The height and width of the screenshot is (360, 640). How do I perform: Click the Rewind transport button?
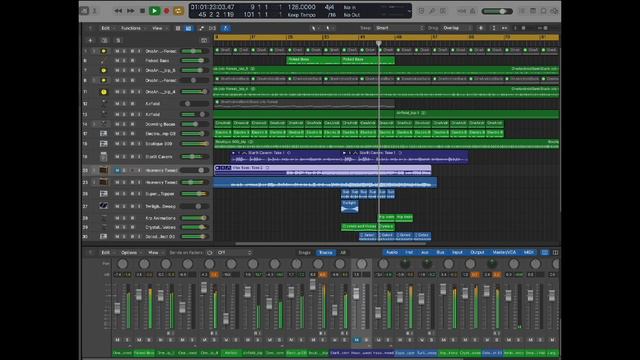(118, 11)
